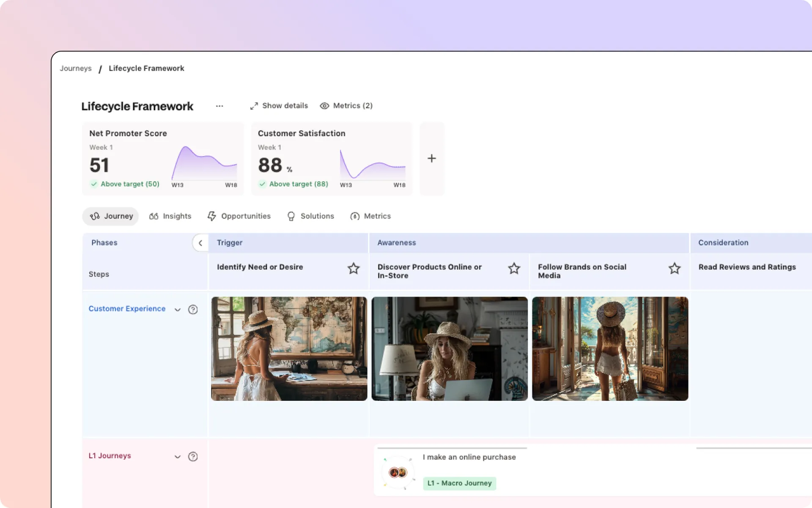Click the Customer Experience row label

point(127,309)
